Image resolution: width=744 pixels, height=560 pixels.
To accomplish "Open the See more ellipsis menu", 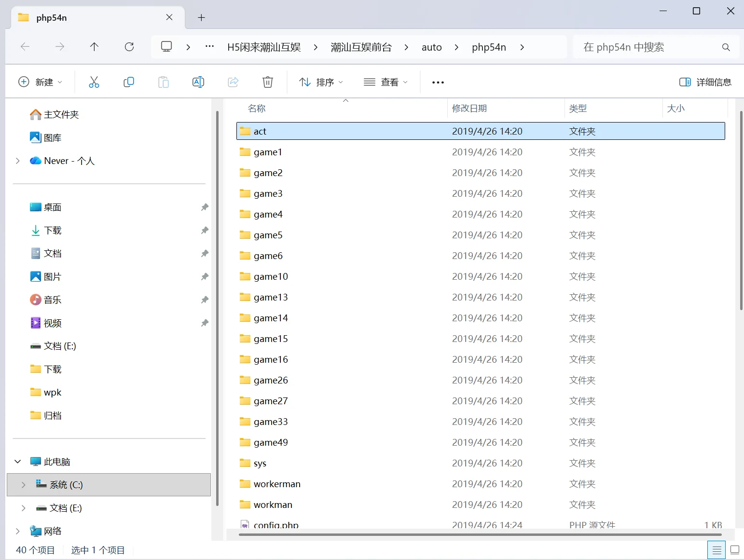I will [438, 82].
